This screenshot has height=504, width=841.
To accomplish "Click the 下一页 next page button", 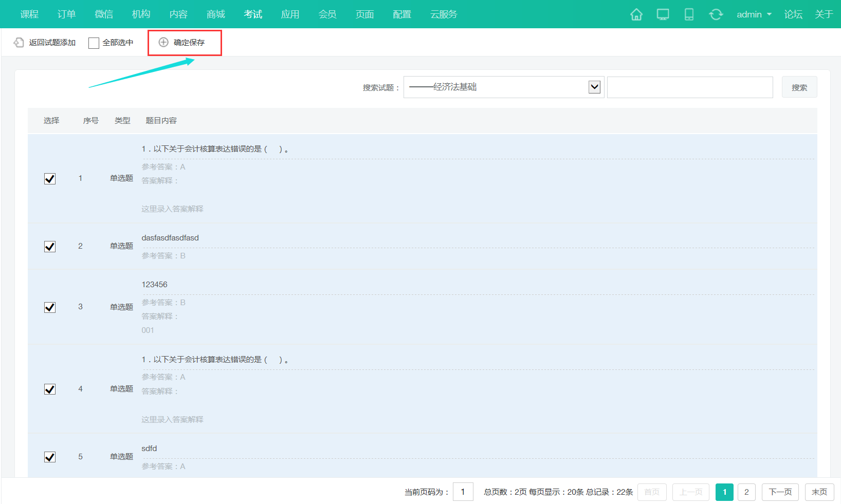I will point(780,492).
